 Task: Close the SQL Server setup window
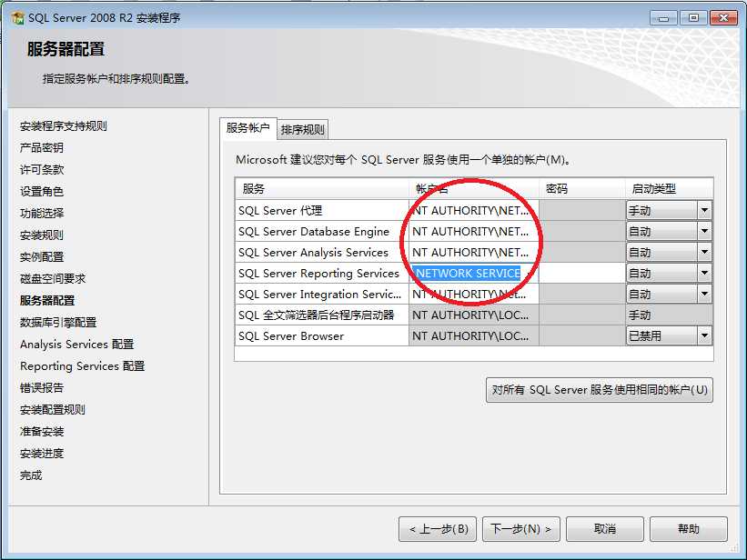[x=723, y=18]
